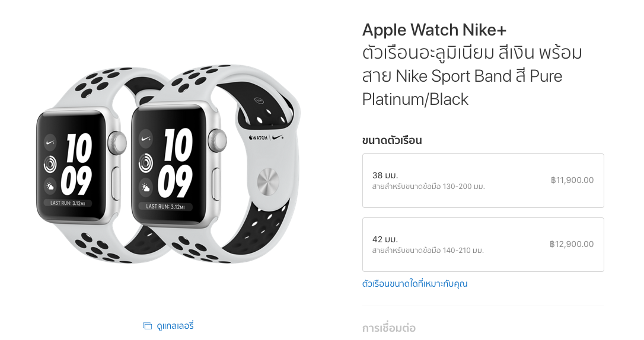Open ตัวเรือนขนาดใดที่เหมาะกับคุณ sizing link
Image resolution: width=644 pixels, height=340 pixels.
(x=415, y=284)
